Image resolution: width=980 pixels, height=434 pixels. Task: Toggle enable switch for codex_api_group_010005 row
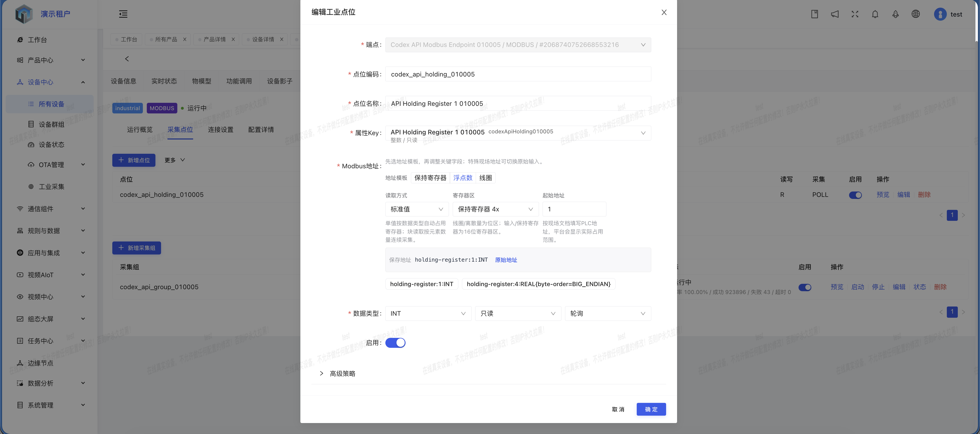[x=805, y=287]
